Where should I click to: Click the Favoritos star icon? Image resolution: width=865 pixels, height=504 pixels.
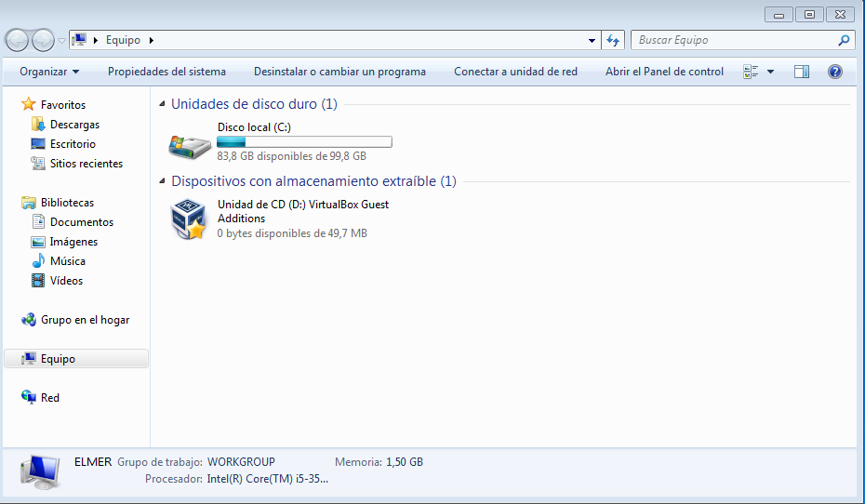[x=29, y=104]
